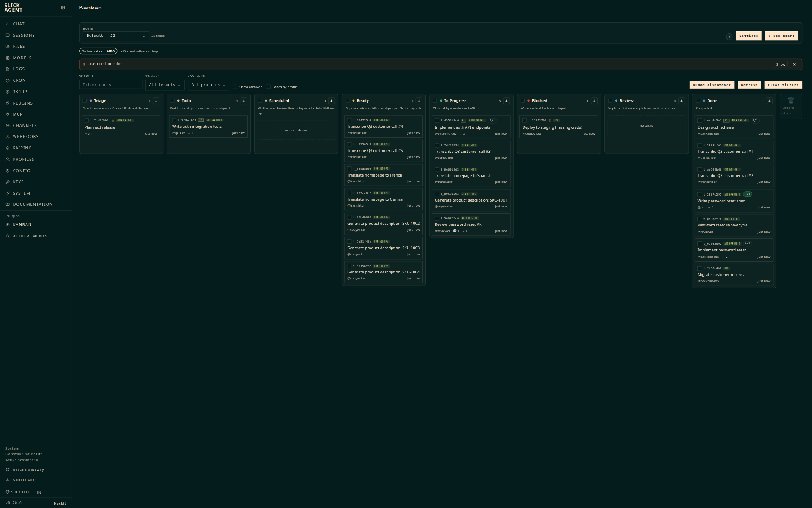Go to Sessions in the sidebar
The image size is (812, 508).
point(36,36)
